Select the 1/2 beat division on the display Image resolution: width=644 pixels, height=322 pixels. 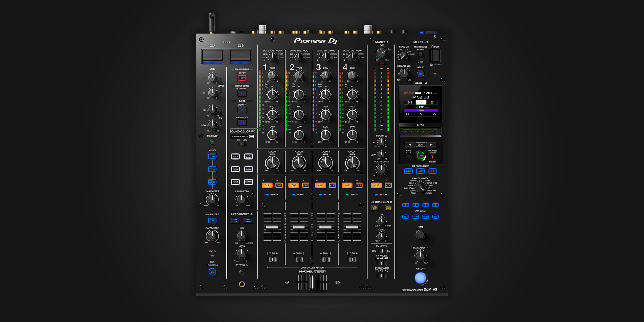pos(410,102)
